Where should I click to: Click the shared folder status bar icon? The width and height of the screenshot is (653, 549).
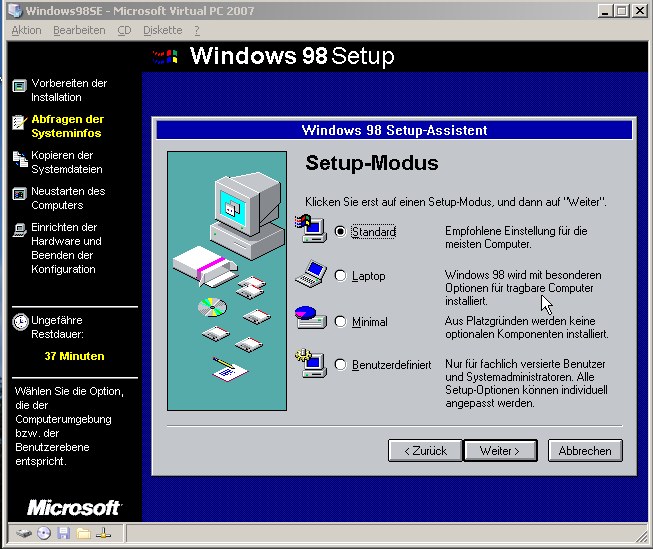point(83,533)
